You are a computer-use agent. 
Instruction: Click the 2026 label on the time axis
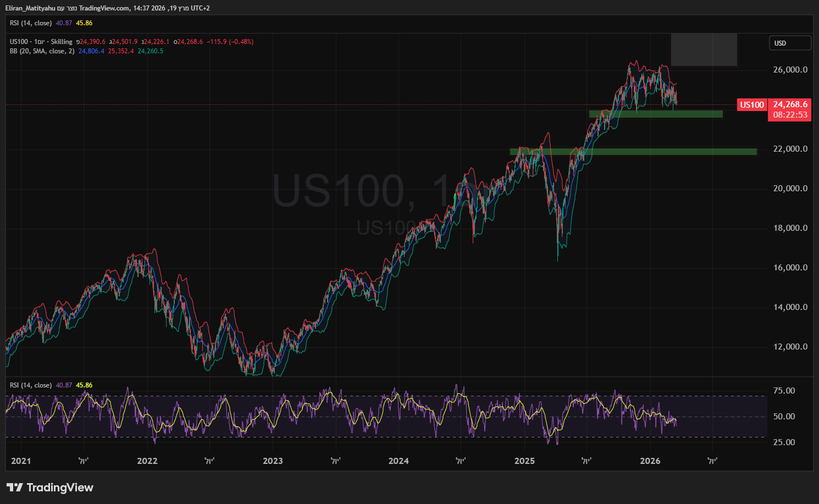coord(650,461)
